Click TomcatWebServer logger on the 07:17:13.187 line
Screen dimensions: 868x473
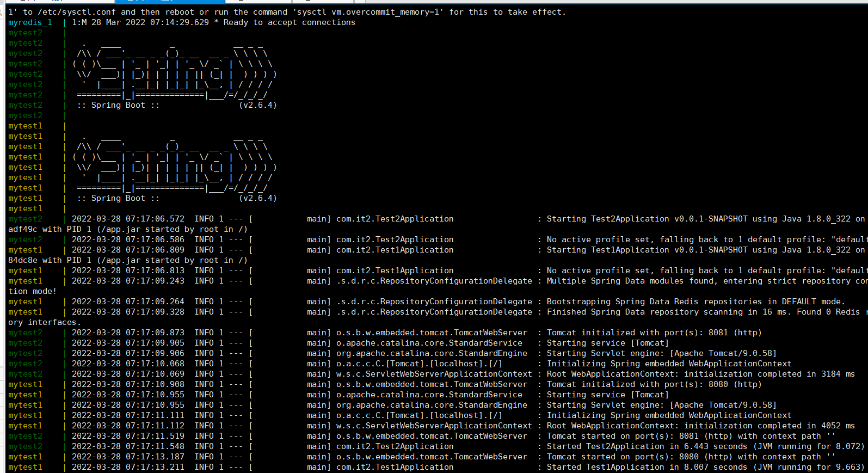[432, 457]
